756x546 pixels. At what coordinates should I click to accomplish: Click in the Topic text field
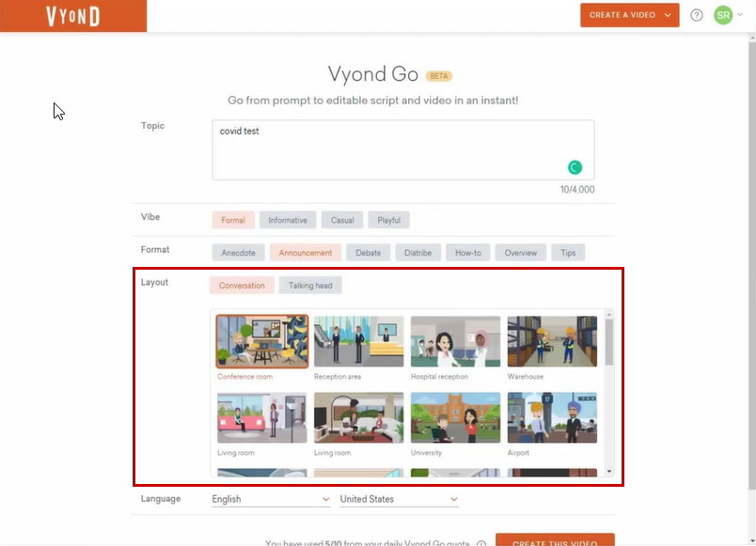coord(403,149)
